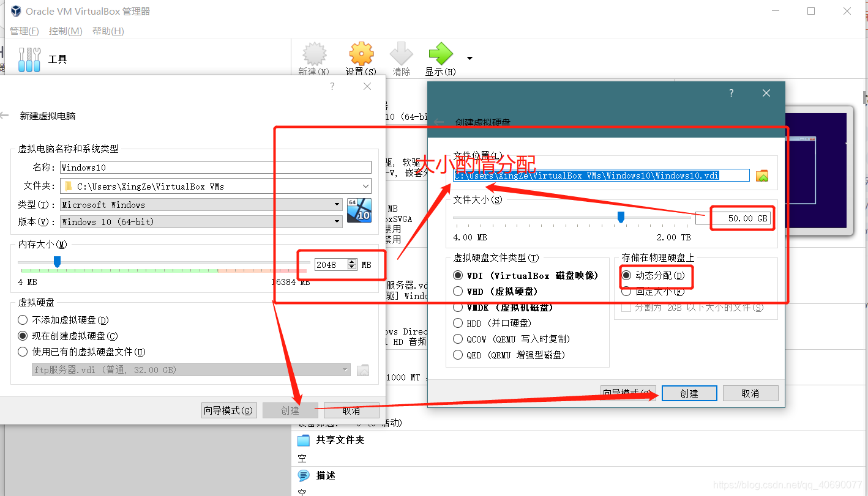Click the 清除 toolbar icon
Viewport: 868px width, 496px height.
coord(402,54)
